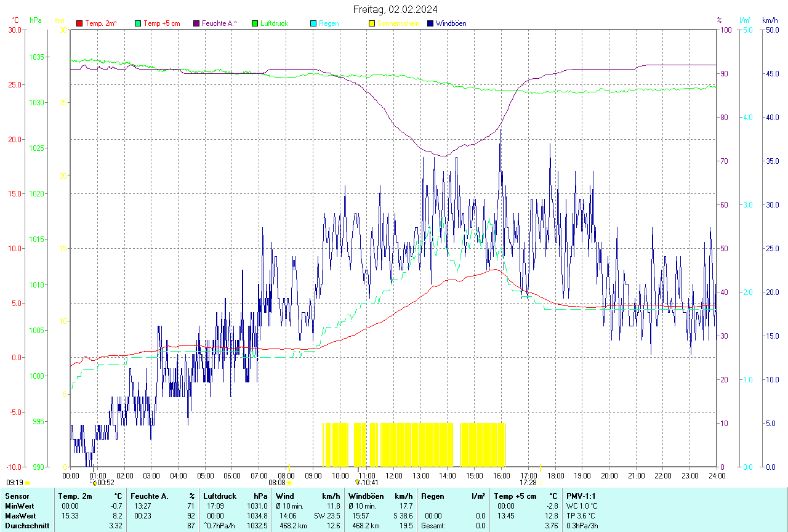788x532 pixels.
Task: Click the pressure minimum time 17:09
Action: 215,506
